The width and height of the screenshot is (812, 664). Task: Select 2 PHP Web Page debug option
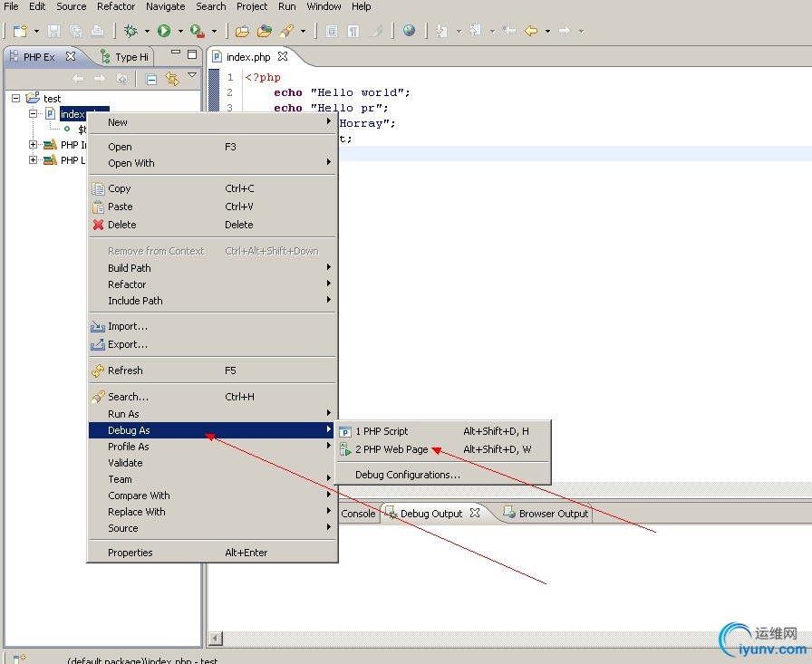pyautogui.click(x=443, y=449)
